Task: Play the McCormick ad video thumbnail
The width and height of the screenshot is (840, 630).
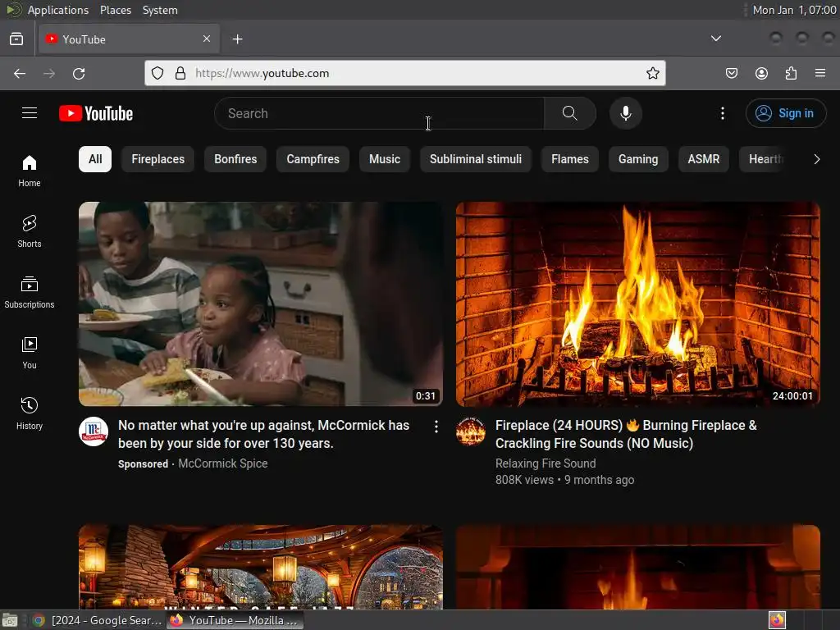Action: point(261,304)
